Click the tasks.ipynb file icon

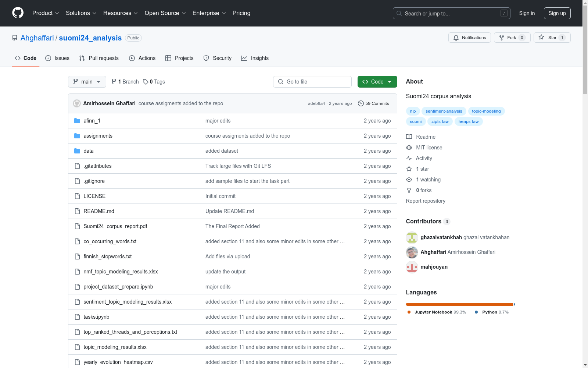point(77,317)
